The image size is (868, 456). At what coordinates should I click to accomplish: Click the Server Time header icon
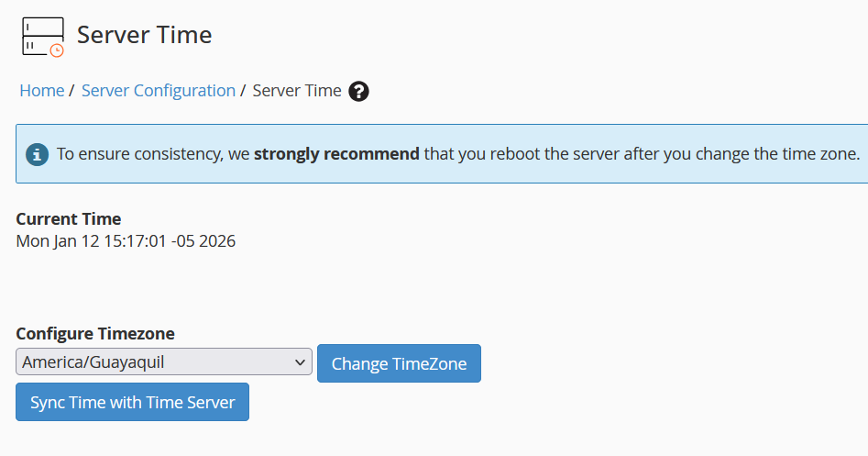click(x=41, y=36)
